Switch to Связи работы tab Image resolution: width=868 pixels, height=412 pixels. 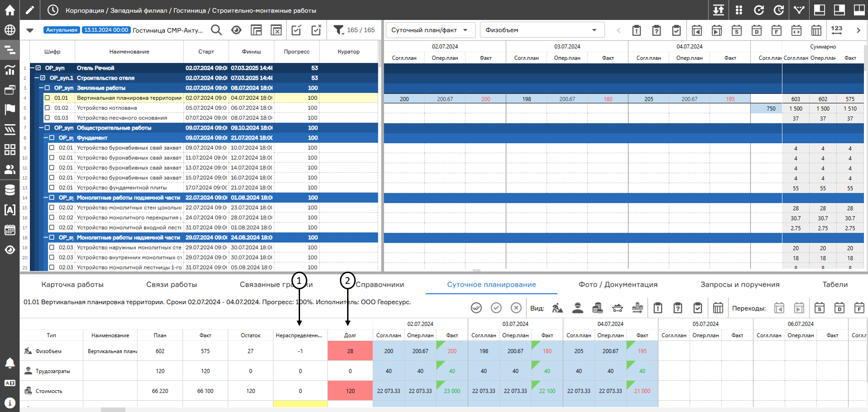(x=172, y=284)
